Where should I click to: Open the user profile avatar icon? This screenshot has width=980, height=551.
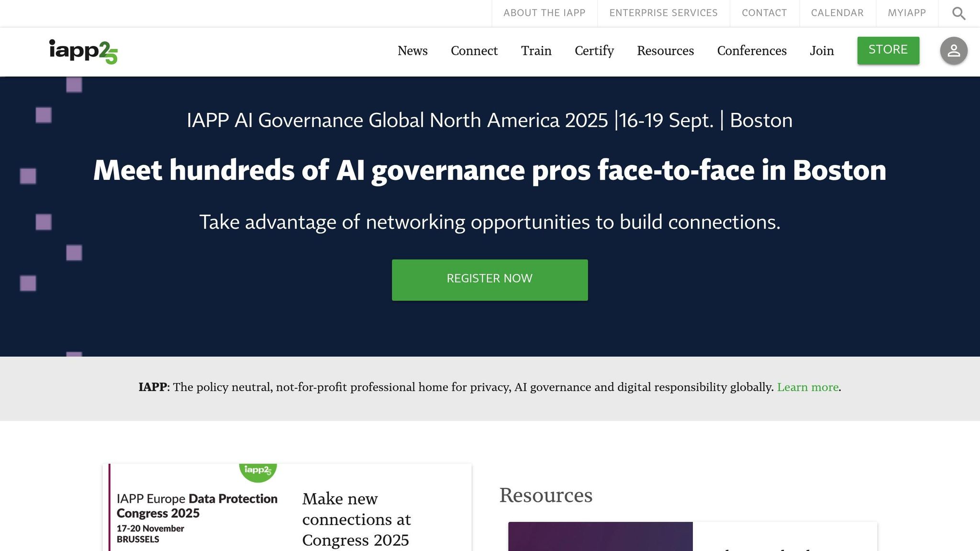954,51
